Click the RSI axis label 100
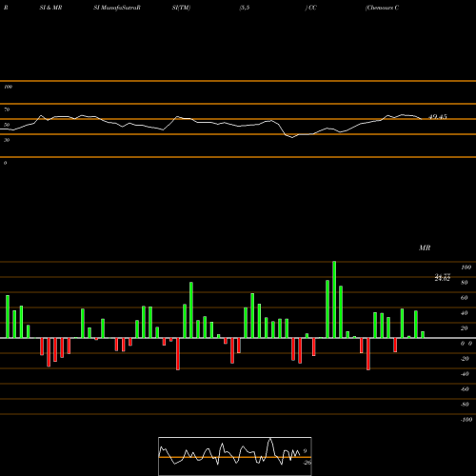Screen dimensions: 476x476 (8, 87)
